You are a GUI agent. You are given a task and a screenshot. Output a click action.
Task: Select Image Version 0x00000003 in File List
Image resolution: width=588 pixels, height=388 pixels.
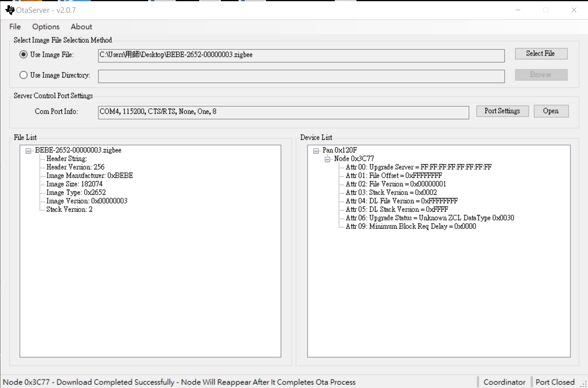pos(87,201)
